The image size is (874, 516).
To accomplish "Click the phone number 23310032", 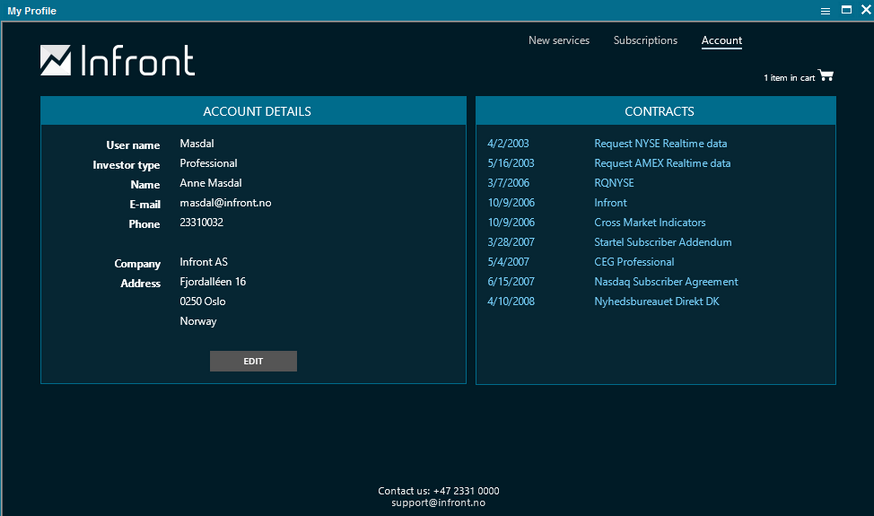I will tap(201, 222).
